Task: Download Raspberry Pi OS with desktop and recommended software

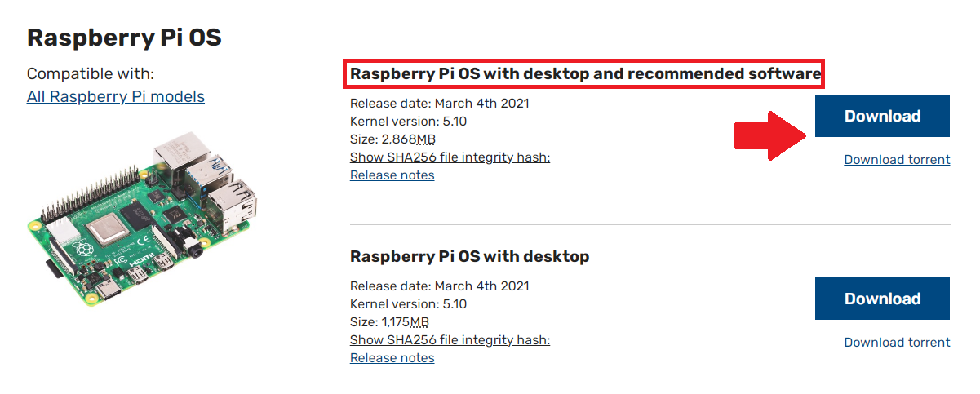Action: point(882,116)
